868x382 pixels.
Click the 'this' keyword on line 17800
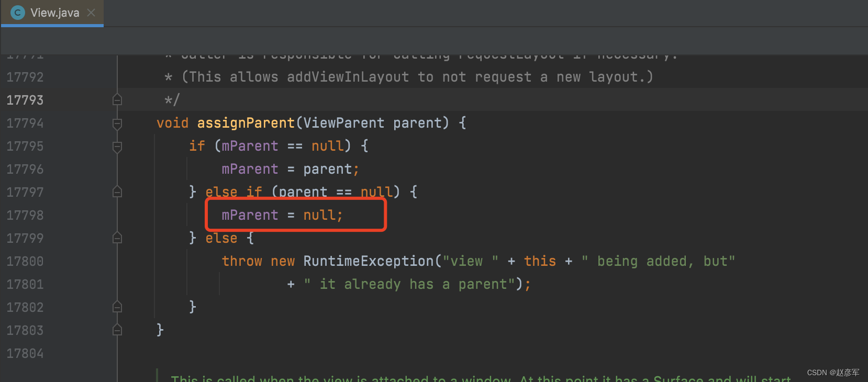pos(540,261)
